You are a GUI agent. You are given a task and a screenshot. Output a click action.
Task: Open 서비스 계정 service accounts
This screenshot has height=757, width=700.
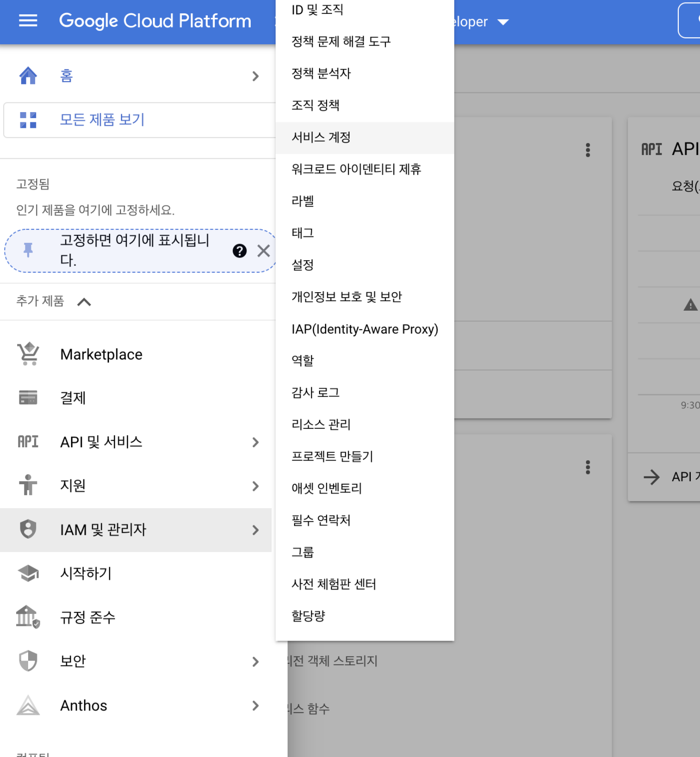click(365, 138)
